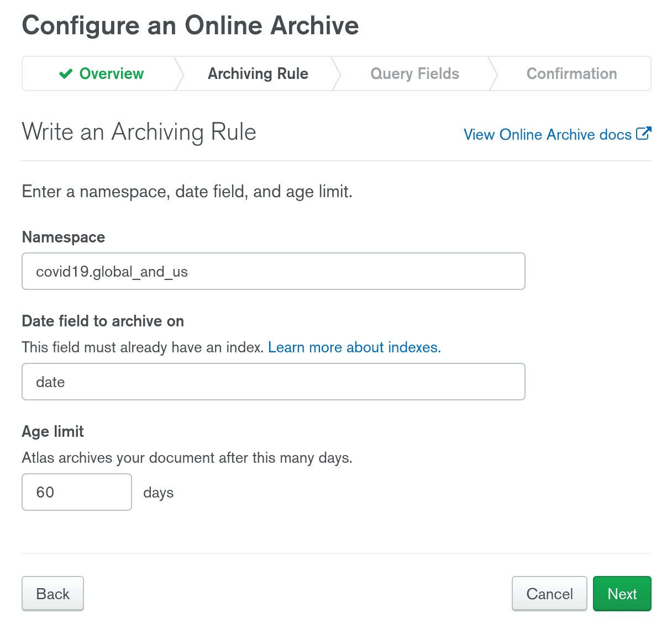Viewport: 672px width, 629px height.
Task: Proceed with the green Next button
Action: (622, 594)
